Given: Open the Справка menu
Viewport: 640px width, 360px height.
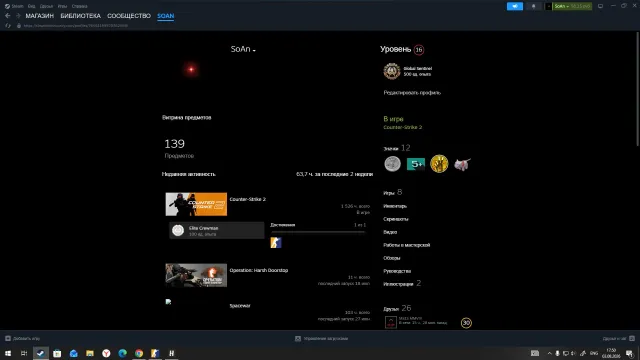Looking at the screenshot, I should (x=80, y=6).
